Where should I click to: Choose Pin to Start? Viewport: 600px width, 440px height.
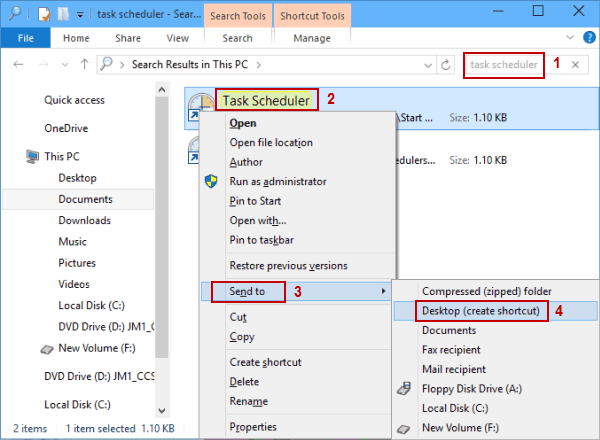pos(255,201)
